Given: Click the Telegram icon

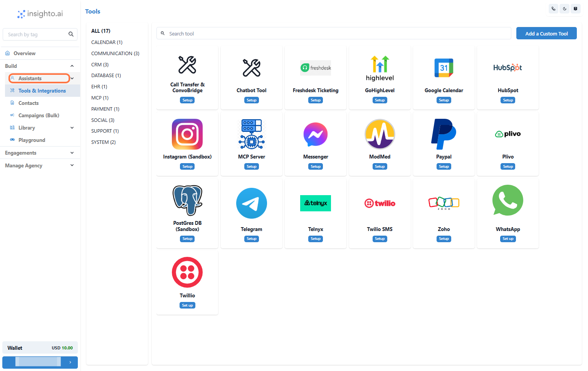Looking at the screenshot, I should click(252, 203).
